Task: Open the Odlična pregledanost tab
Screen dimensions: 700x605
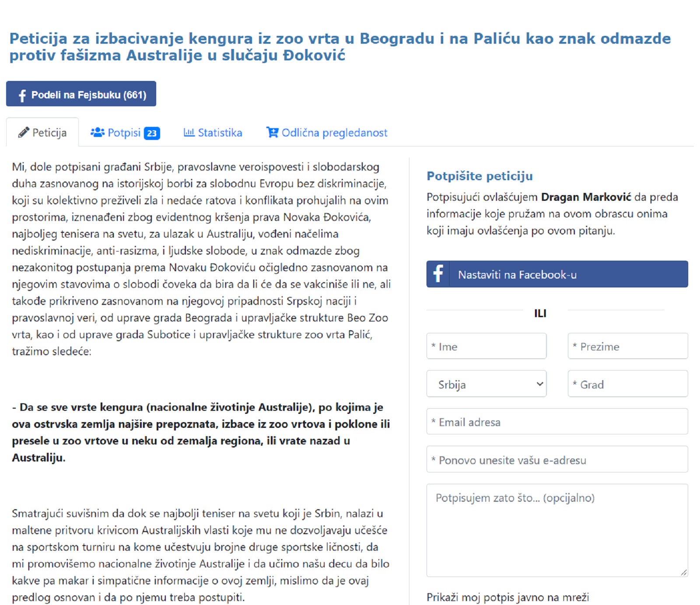Action: (x=334, y=133)
